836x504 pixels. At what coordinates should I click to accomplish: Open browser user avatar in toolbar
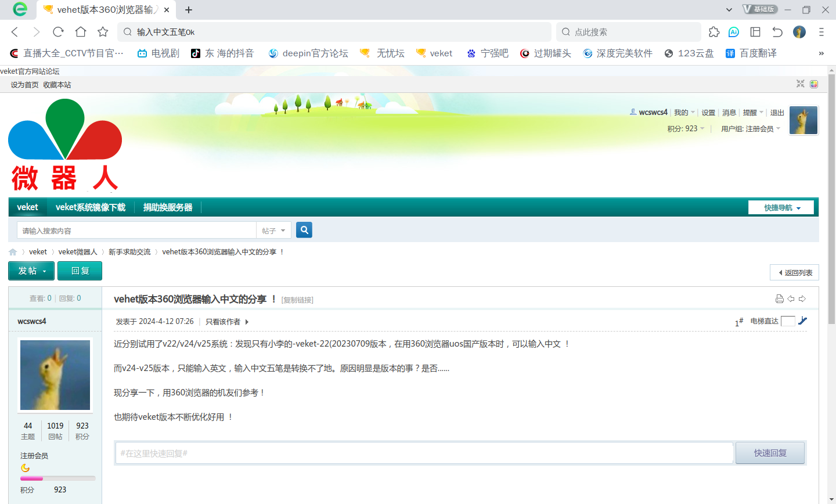pyautogui.click(x=799, y=32)
